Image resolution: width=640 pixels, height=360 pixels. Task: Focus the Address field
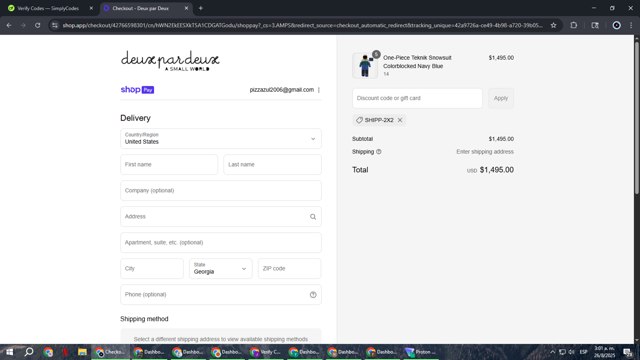coord(221,217)
